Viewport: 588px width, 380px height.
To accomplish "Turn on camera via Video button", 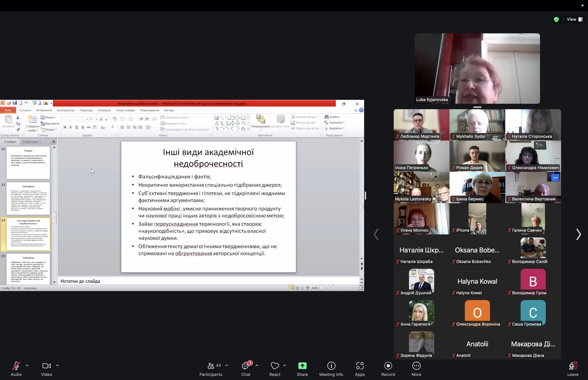I will click(46, 366).
